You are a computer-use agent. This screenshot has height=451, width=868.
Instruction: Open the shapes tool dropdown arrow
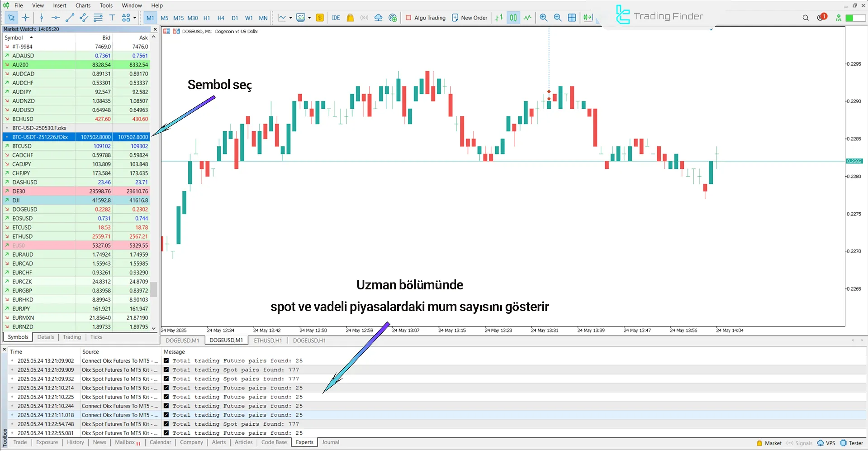[x=134, y=18]
